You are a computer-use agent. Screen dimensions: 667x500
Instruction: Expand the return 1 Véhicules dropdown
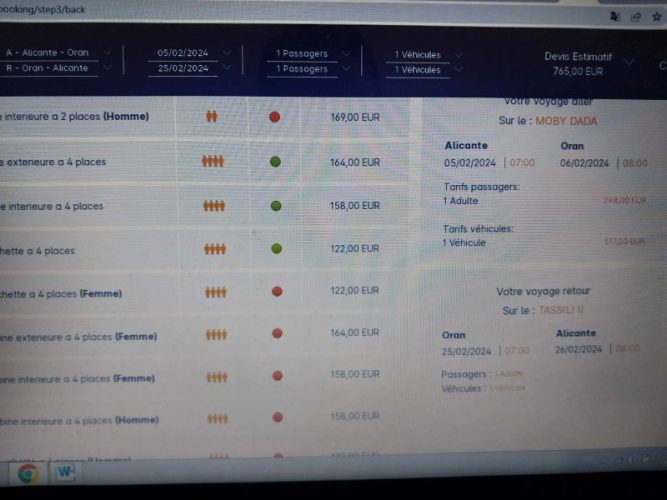pos(459,69)
